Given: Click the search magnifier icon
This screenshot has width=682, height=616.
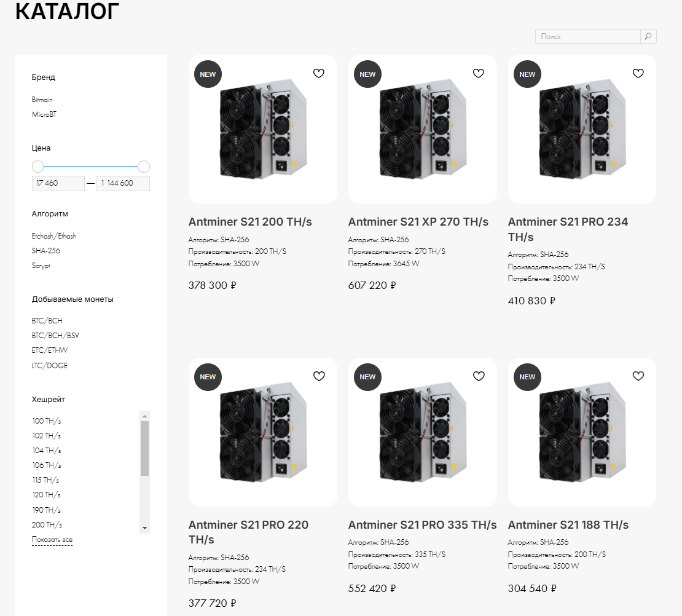Looking at the screenshot, I should point(648,36).
